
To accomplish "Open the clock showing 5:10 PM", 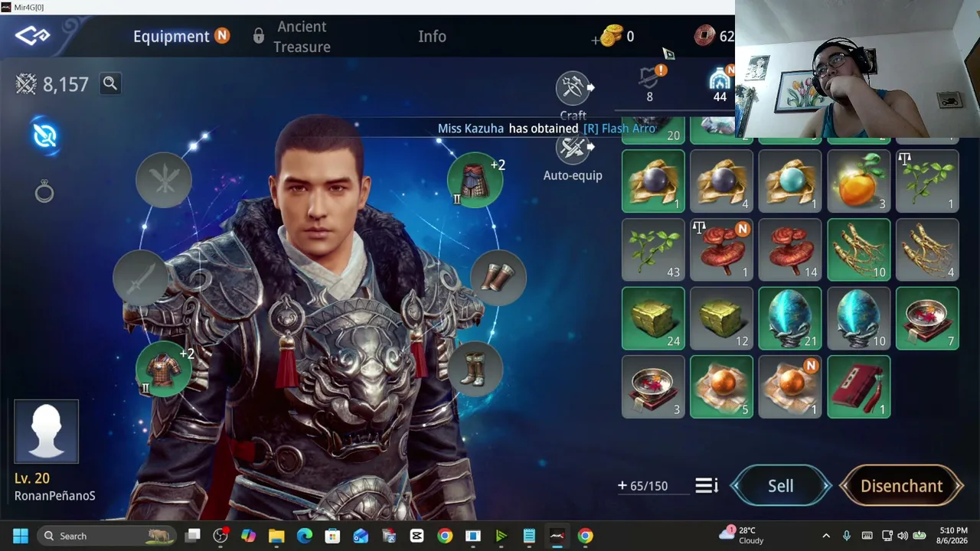I will click(953, 536).
